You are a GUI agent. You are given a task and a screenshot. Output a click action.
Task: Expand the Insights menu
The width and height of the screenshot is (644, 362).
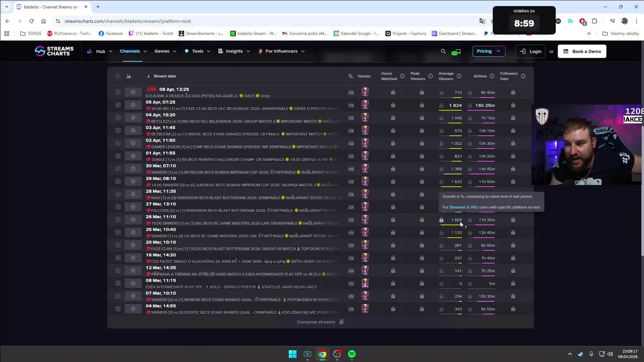click(234, 51)
